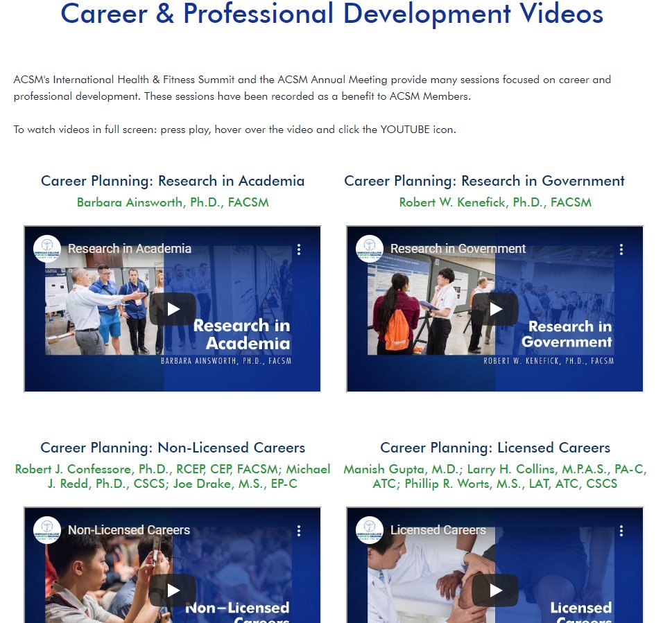Play the Licensed Careers video
Image resolution: width=672 pixels, height=623 pixels.
(494, 591)
